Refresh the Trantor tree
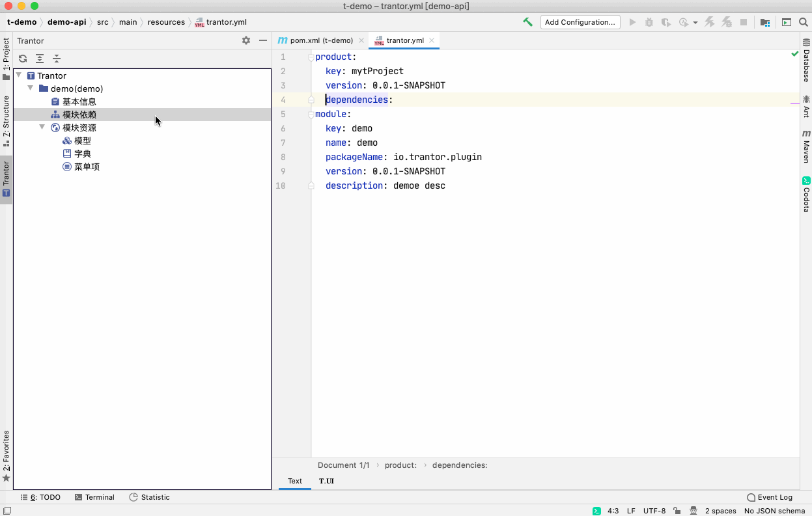Image resolution: width=812 pixels, height=516 pixels. coord(23,59)
